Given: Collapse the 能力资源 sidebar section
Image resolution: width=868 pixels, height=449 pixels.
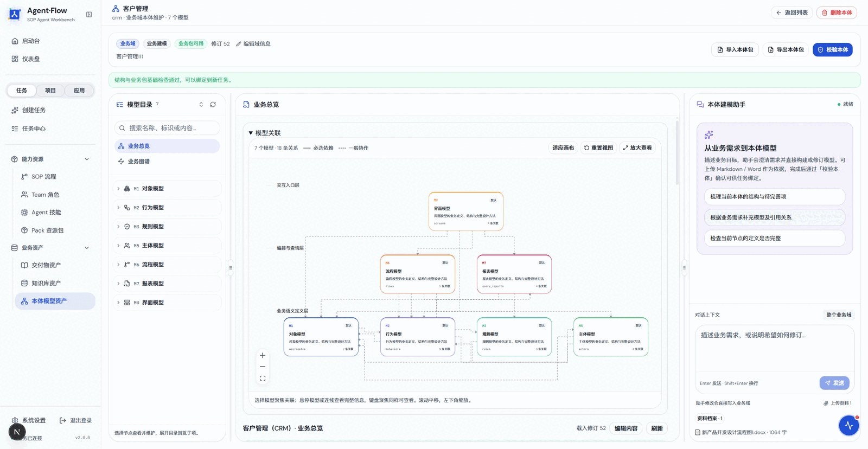Looking at the screenshot, I should [x=87, y=159].
